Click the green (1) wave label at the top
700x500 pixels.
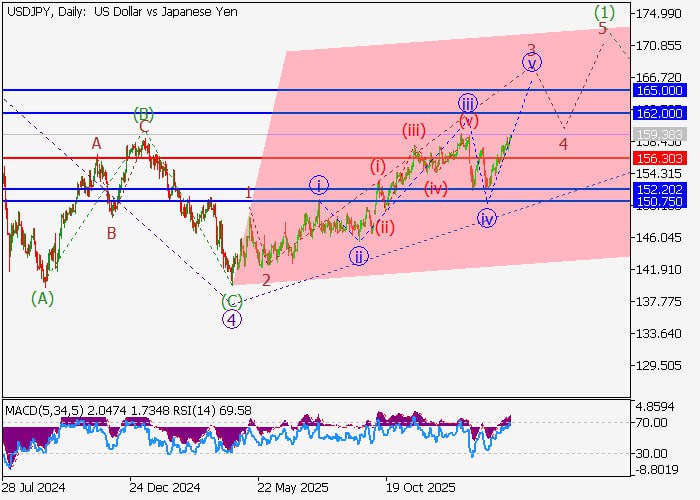[603, 12]
